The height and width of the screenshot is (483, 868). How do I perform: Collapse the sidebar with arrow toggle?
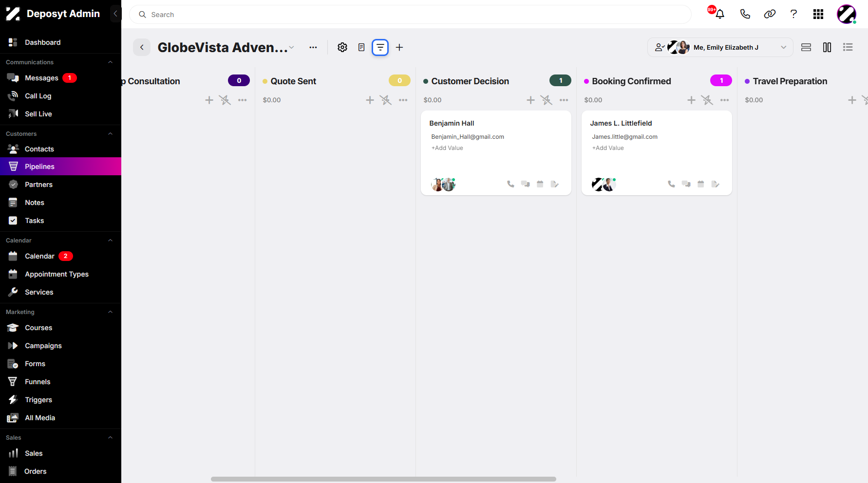click(x=115, y=14)
